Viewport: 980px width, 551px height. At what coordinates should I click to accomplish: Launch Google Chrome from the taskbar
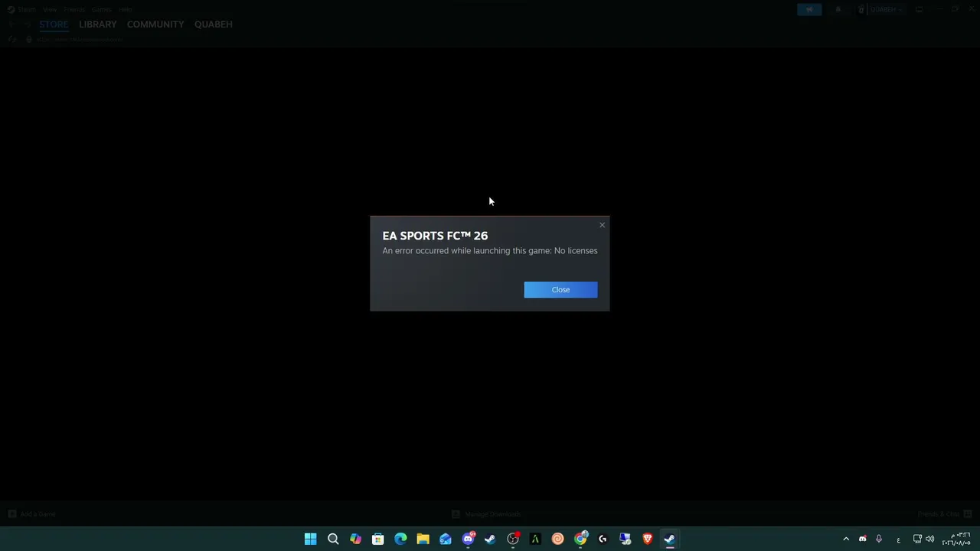coord(580,539)
